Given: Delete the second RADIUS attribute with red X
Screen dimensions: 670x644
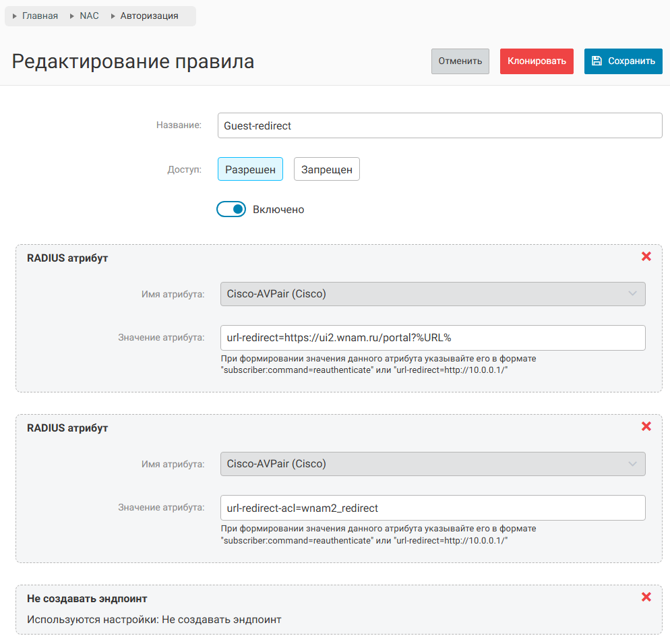Looking at the screenshot, I should (646, 426).
